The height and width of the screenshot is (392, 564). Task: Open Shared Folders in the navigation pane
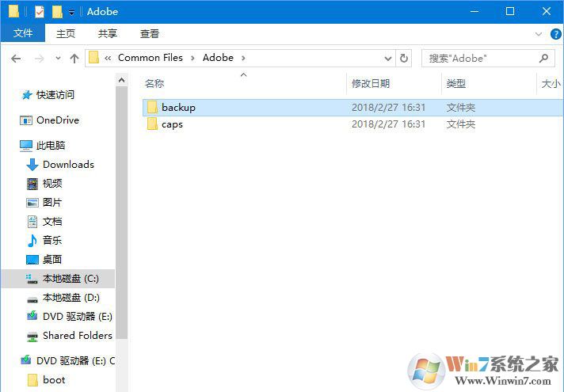coord(78,336)
